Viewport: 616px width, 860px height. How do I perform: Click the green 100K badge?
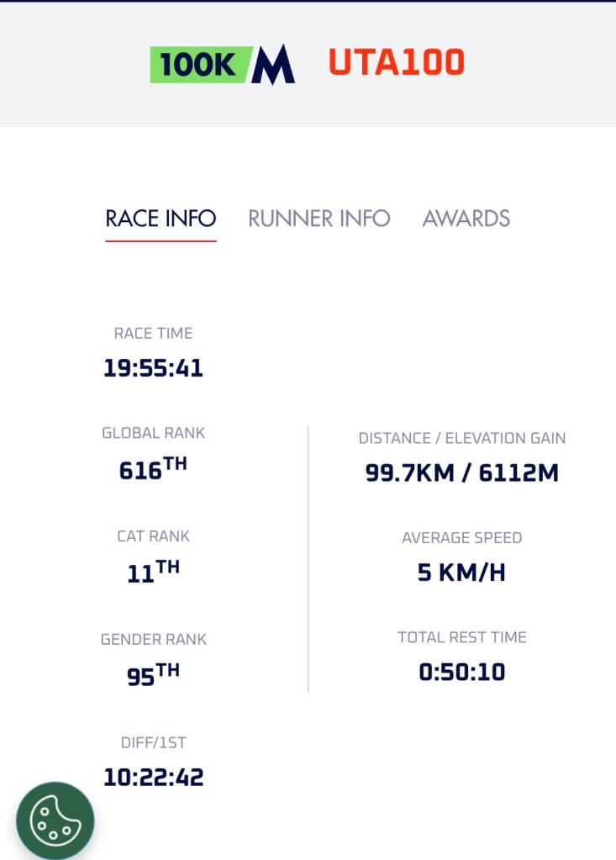[200, 65]
